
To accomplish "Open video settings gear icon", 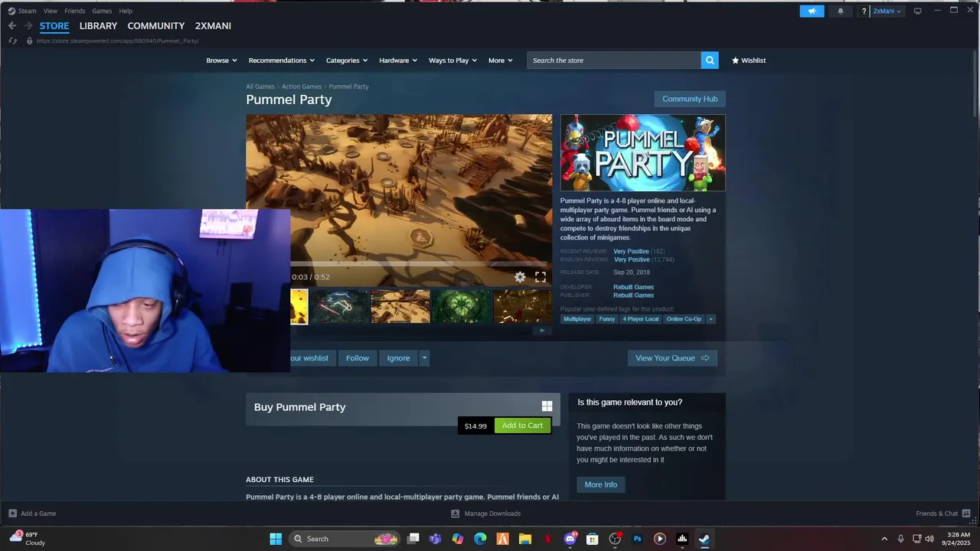I will (x=520, y=277).
